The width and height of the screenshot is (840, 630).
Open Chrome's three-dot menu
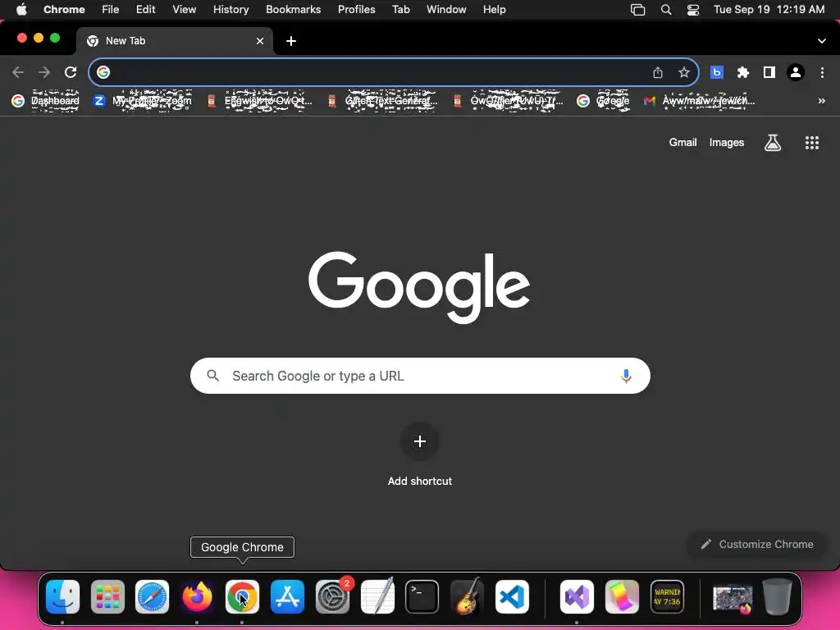(822, 72)
